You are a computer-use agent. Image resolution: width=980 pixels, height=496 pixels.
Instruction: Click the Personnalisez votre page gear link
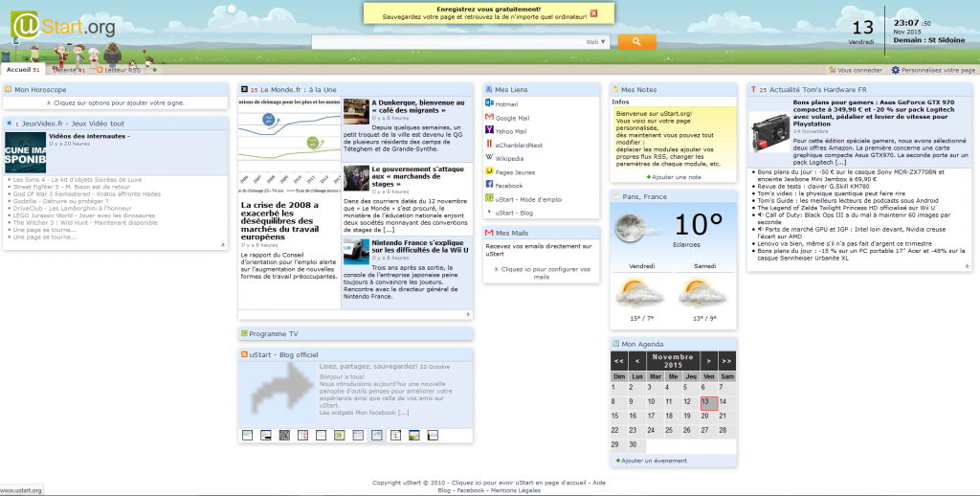click(933, 70)
